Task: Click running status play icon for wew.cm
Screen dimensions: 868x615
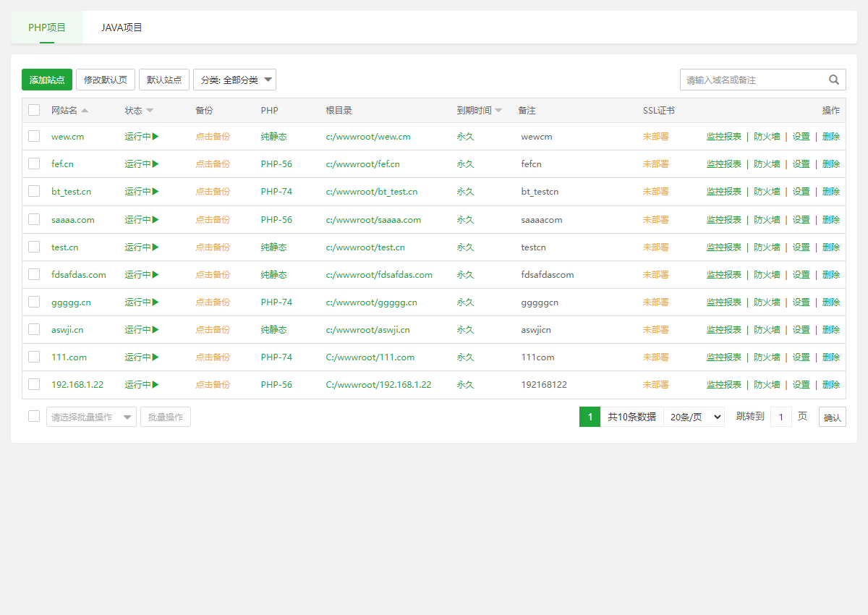Action: click(156, 136)
